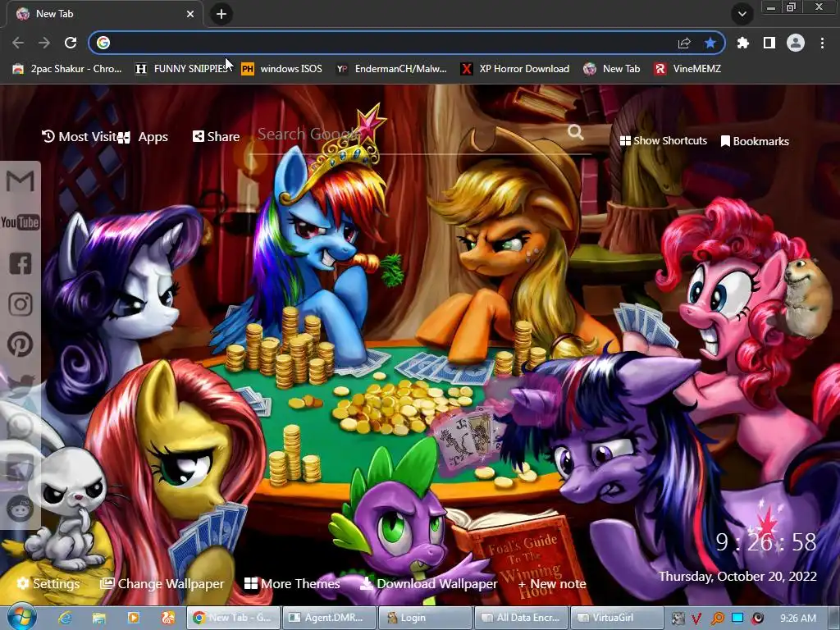
Task: Open the Extensions puzzle icon
Action: click(742, 43)
